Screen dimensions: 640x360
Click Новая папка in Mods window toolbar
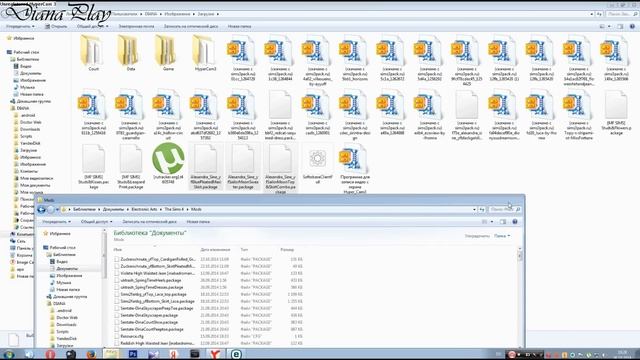pos(198,222)
